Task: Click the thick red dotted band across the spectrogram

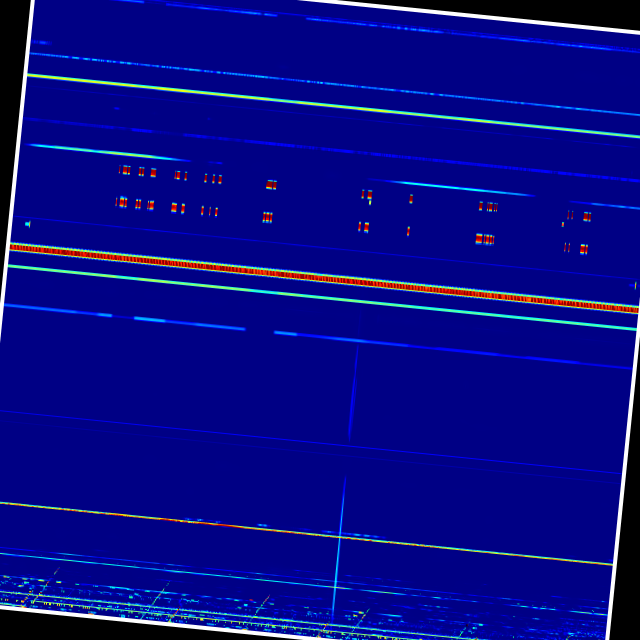Action: point(320,277)
